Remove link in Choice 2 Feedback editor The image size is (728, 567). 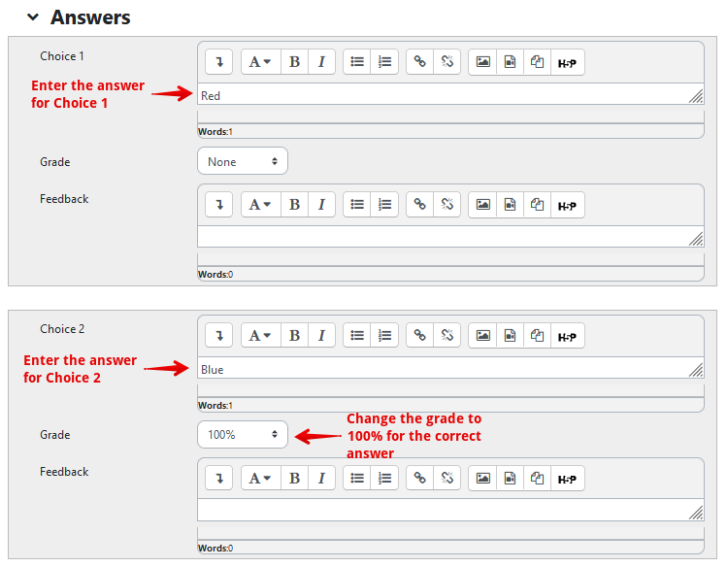point(447,479)
